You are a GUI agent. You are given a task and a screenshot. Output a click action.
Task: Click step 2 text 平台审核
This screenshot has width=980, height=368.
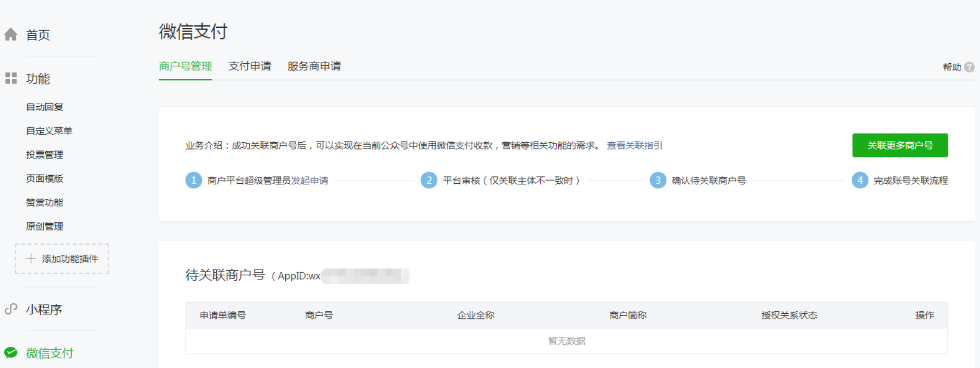coord(511,181)
